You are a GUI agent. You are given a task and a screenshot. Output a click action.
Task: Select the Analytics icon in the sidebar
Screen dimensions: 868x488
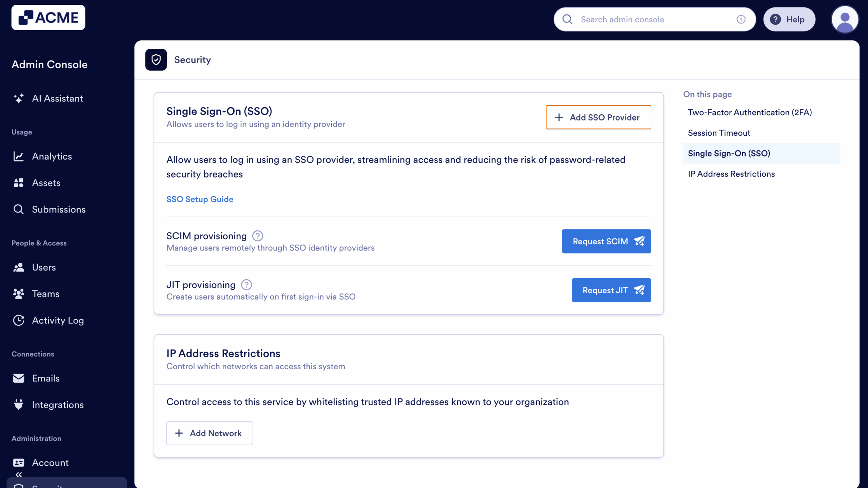click(19, 156)
